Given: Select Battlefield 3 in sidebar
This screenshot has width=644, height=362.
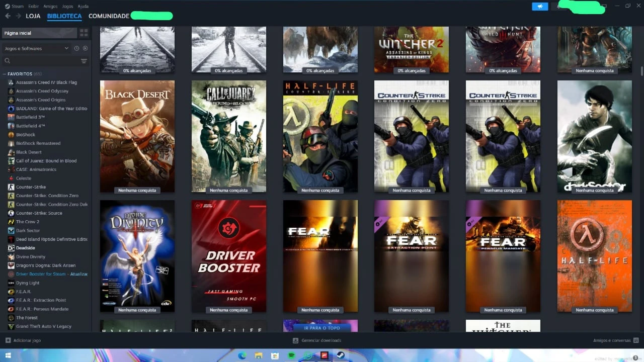Looking at the screenshot, I should [30, 117].
